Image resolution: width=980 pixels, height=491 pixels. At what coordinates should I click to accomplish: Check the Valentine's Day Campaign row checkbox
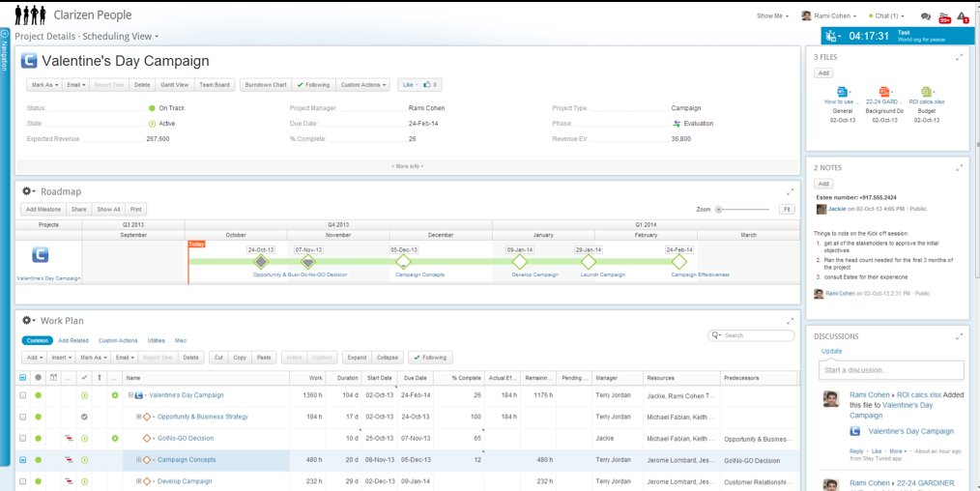pyautogui.click(x=23, y=395)
